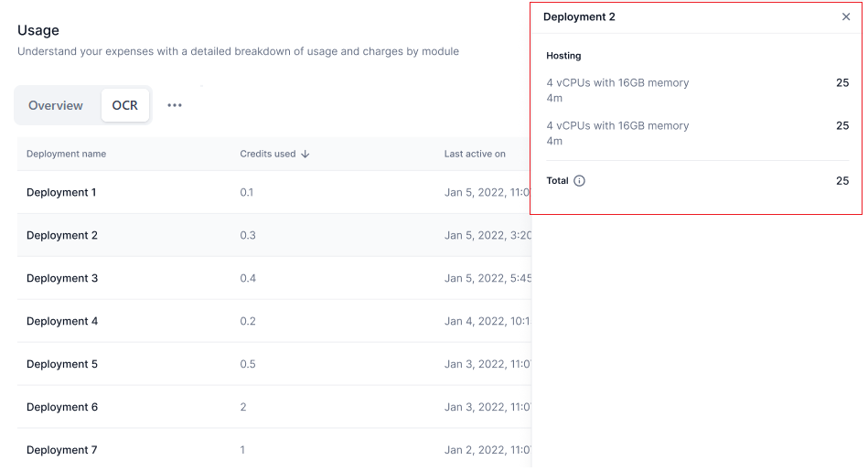Click the second 4 vCPUs hosting line item
Image resolution: width=868 pixels, height=471 pixels.
click(x=617, y=126)
